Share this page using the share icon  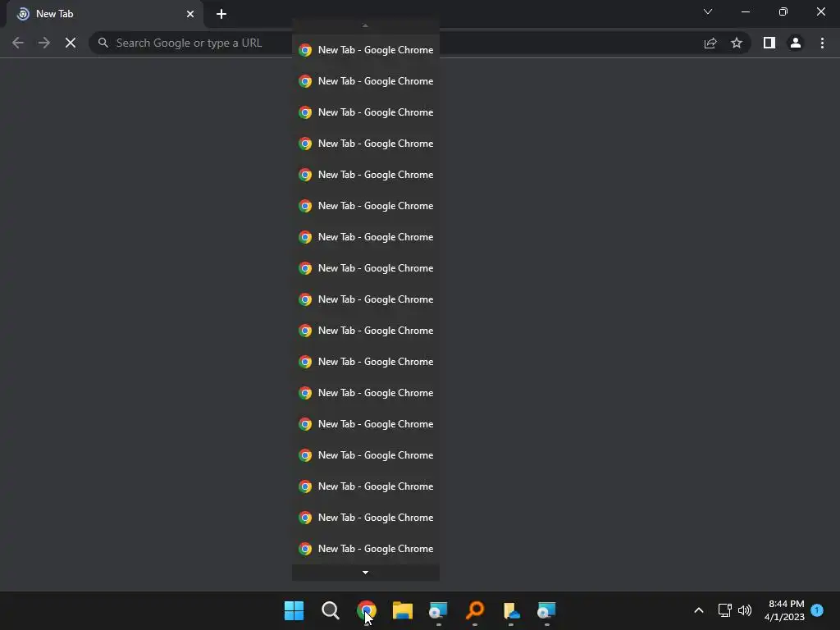click(710, 43)
